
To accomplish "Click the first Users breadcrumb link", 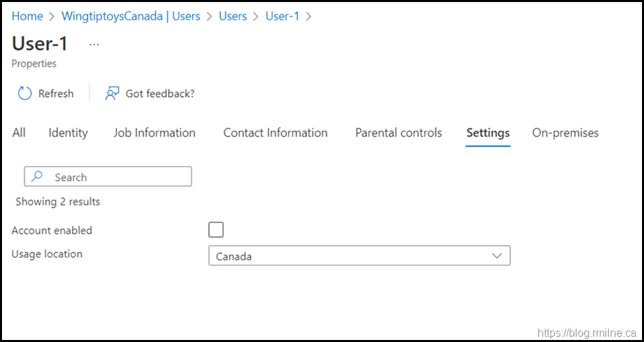I will click(233, 16).
